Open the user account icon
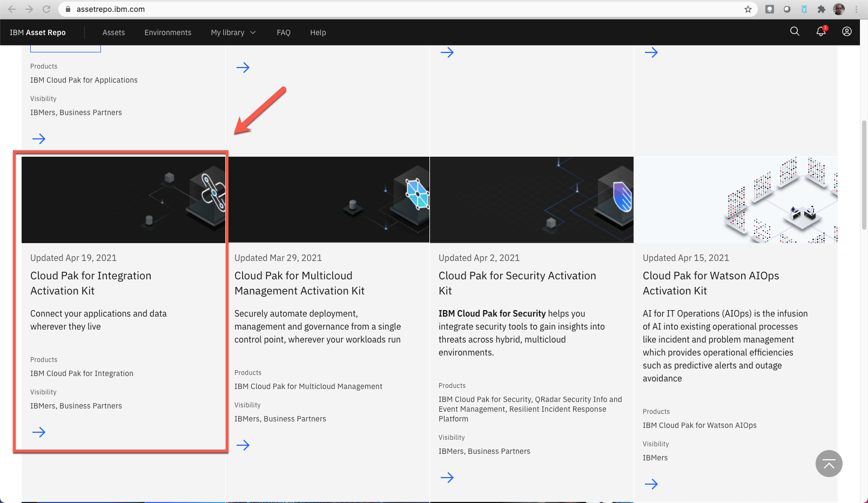This screenshot has width=868, height=503. tap(846, 32)
